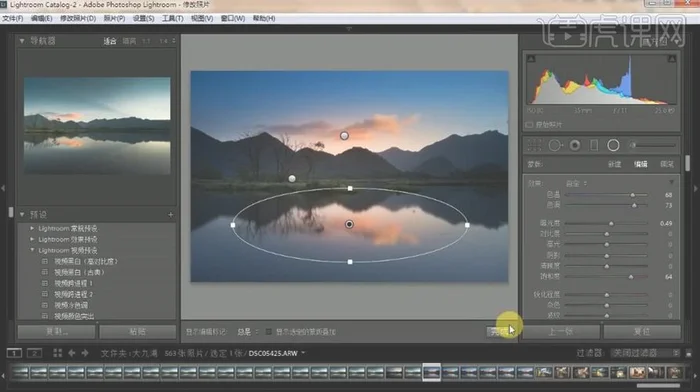
Task: Select the Radial Filter tool icon
Action: pyautogui.click(x=613, y=145)
